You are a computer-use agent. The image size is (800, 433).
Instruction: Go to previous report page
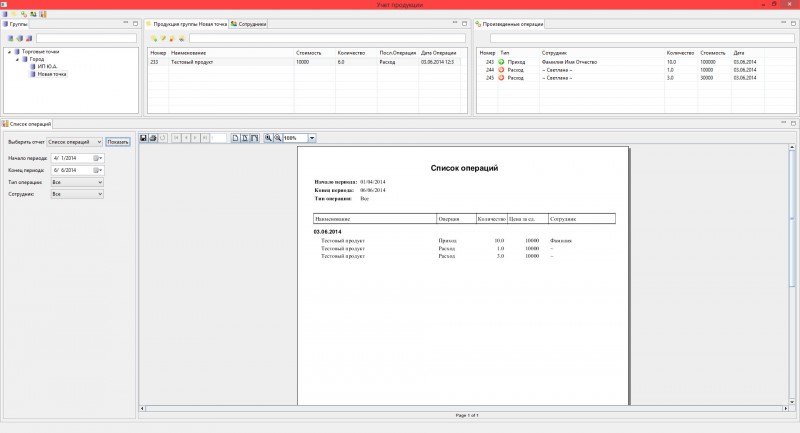pos(186,138)
